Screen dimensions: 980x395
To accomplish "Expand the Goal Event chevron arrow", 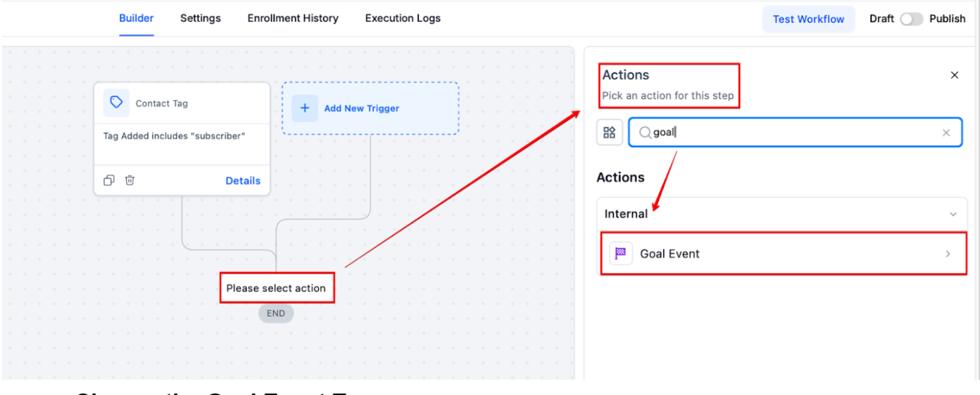I will click(x=947, y=254).
